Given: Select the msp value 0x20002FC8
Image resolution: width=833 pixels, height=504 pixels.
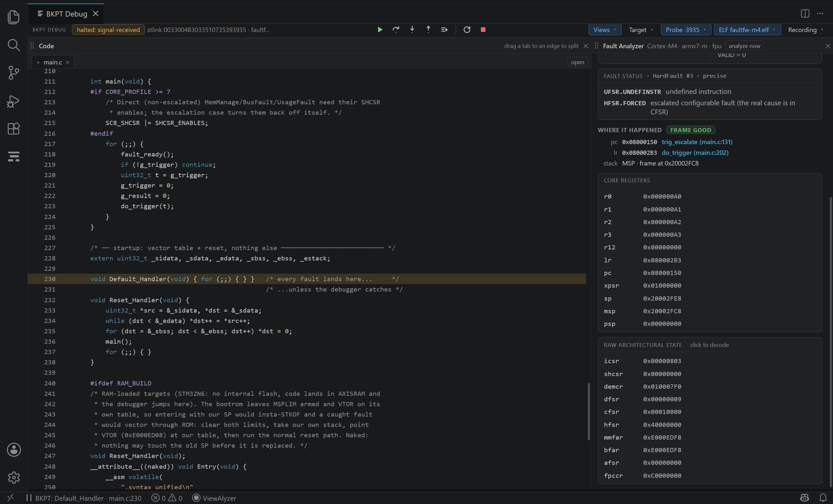Looking at the screenshot, I should (662, 311).
